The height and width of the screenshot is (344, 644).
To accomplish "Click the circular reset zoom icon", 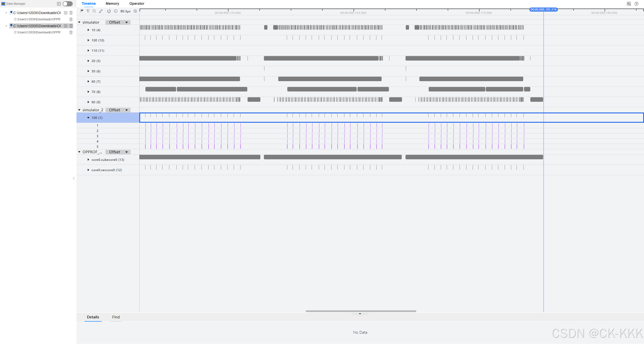I will [109, 11].
